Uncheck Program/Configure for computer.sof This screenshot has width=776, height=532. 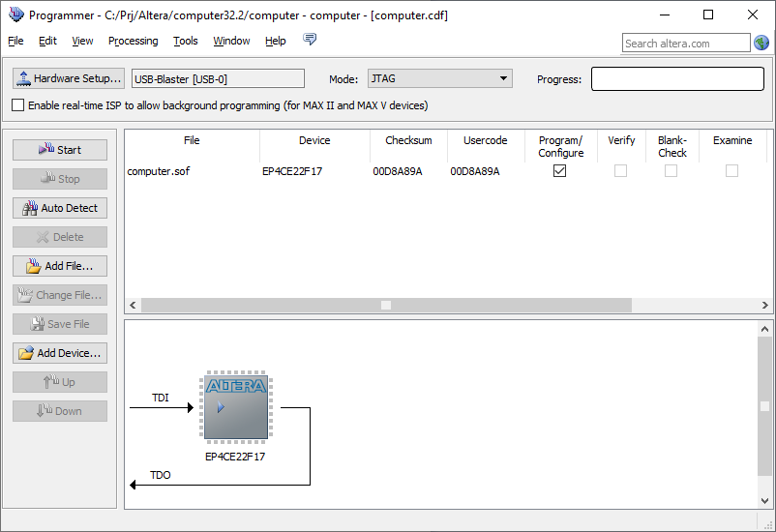(559, 171)
